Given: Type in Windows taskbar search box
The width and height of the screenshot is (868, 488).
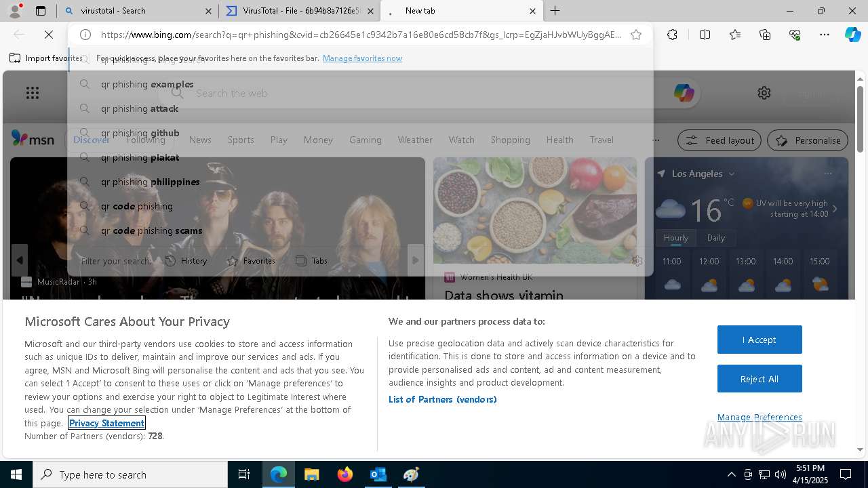Looking at the screenshot, I should [130, 474].
